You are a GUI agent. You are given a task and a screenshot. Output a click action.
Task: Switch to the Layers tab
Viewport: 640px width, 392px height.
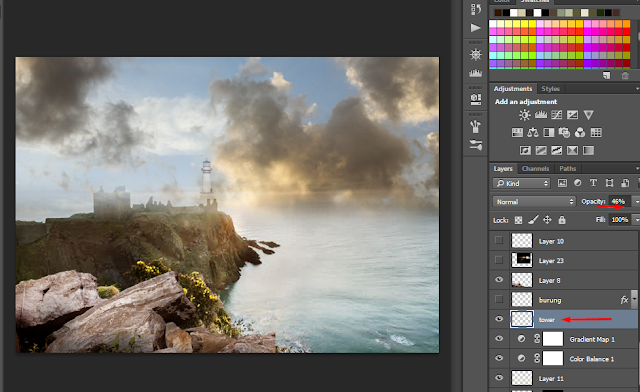(503, 169)
